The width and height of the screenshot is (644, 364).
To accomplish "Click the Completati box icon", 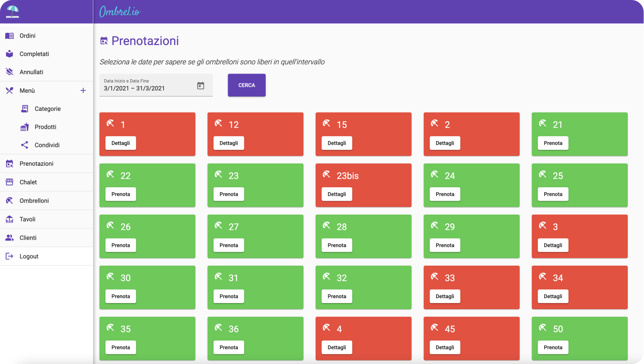I will coord(9,54).
